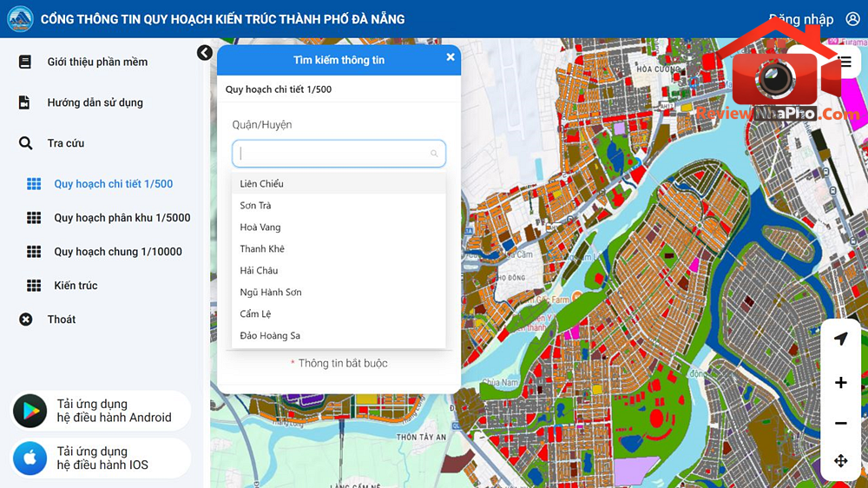
Task: Click the Quận/Huyện field label
Action: 262,125
